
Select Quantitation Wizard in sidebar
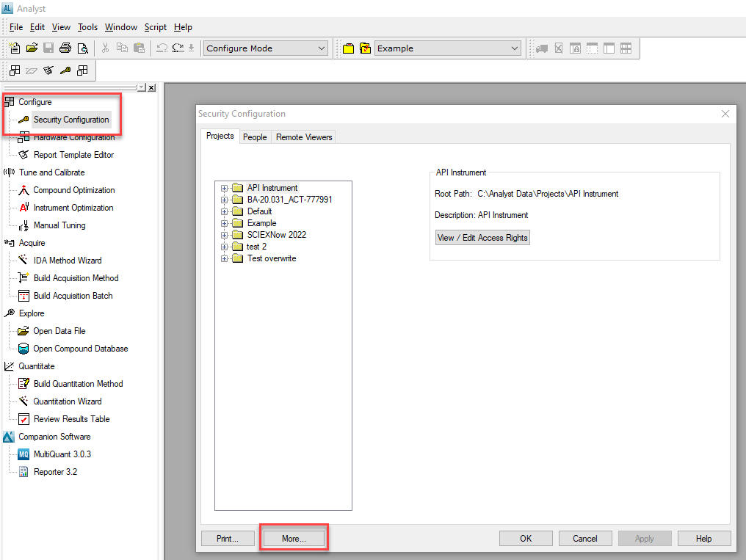coord(68,401)
